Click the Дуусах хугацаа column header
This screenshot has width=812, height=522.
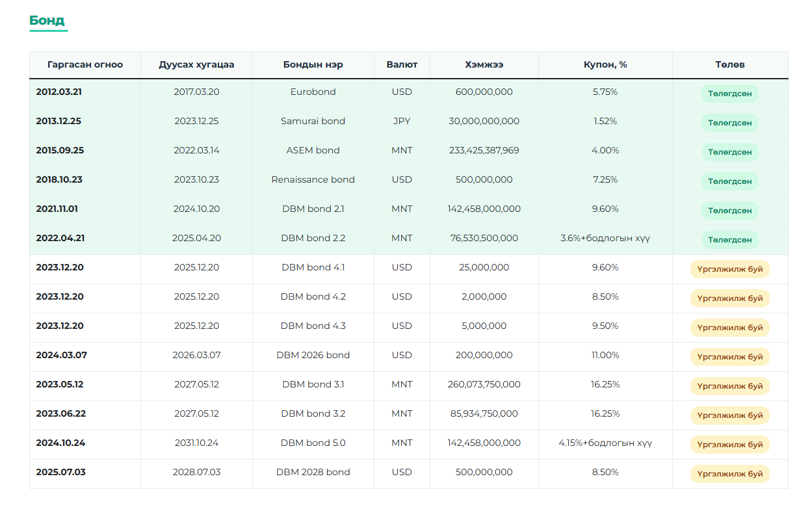196,65
